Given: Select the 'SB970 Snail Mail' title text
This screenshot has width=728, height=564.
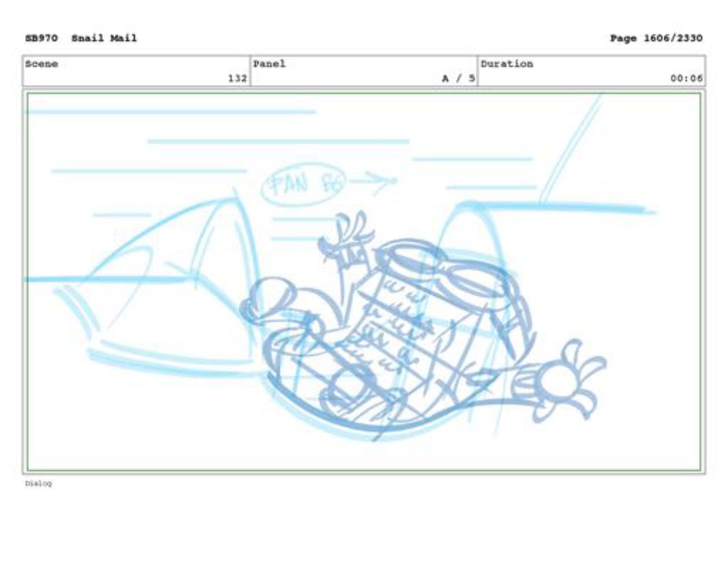Looking at the screenshot, I should click(81, 38).
